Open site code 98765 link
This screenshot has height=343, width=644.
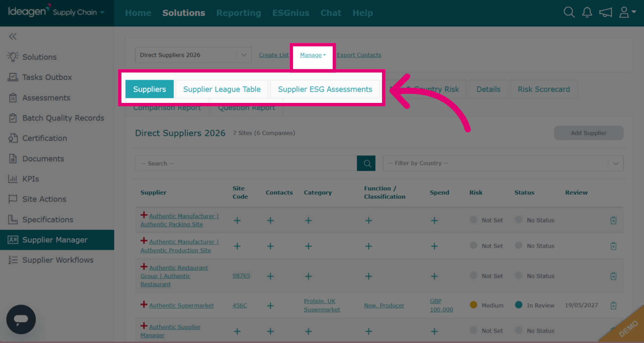(x=241, y=276)
